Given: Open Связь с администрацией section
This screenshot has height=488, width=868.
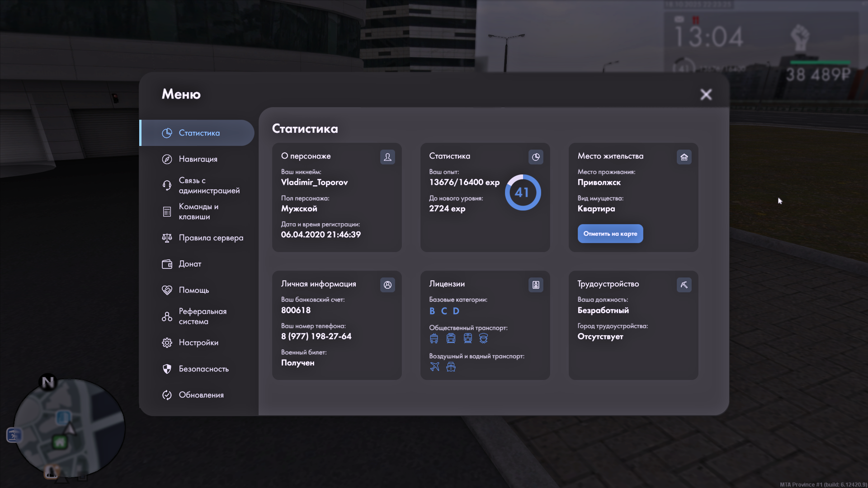Looking at the screenshot, I should point(208,185).
